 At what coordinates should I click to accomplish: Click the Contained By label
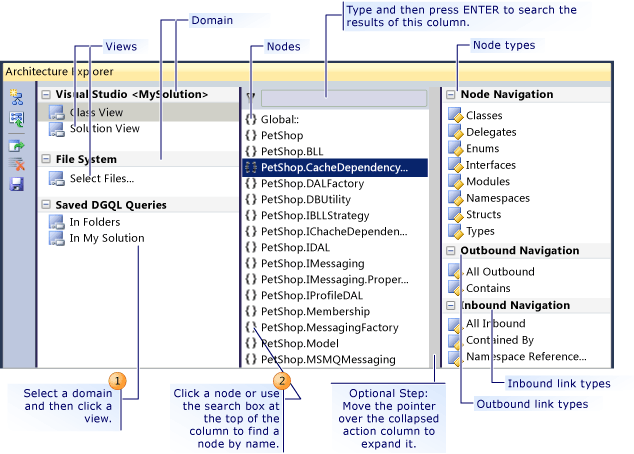coord(500,340)
